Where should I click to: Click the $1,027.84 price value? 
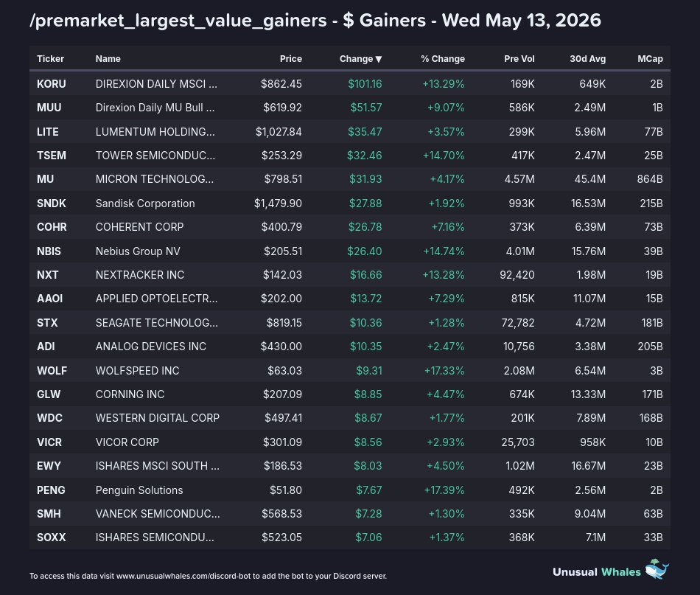279,132
